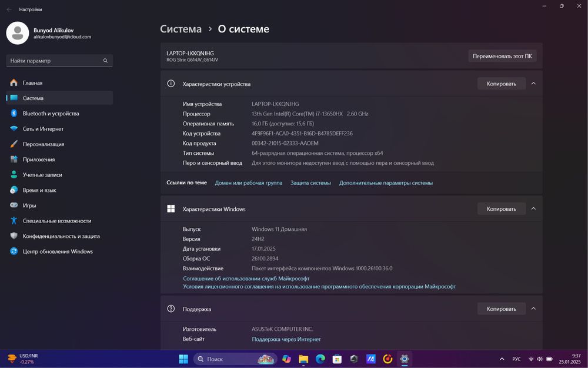Image resolution: width=588 pixels, height=368 pixels.
Task: Click device ID 4F9F96F1-ACA0-4351-B16D-B4785DEFF236
Action: pyautogui.click(x=302, y=133)
